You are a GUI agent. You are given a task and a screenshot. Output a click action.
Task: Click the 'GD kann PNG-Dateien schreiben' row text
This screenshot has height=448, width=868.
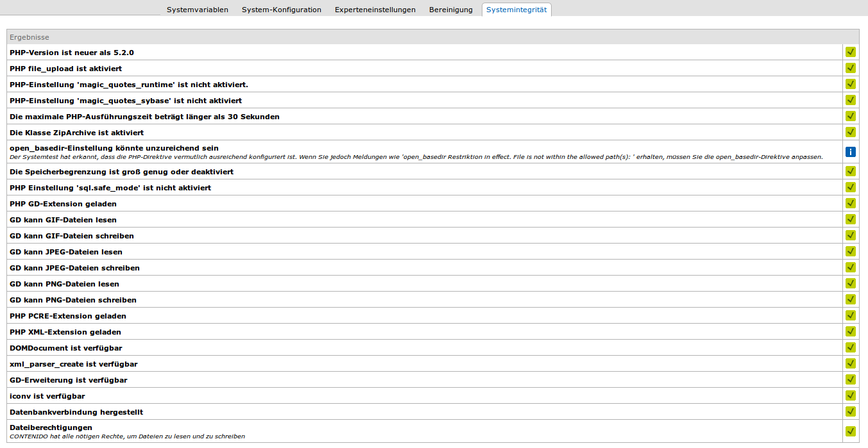[73, 300]
